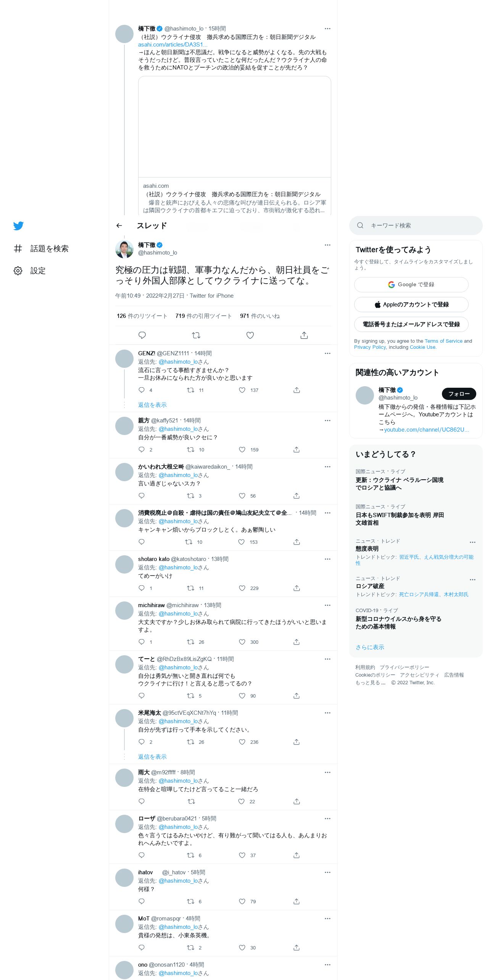Go back using the thread arrow
The height and width of the screenshot is (980, 490).
[x=119, y=226]
